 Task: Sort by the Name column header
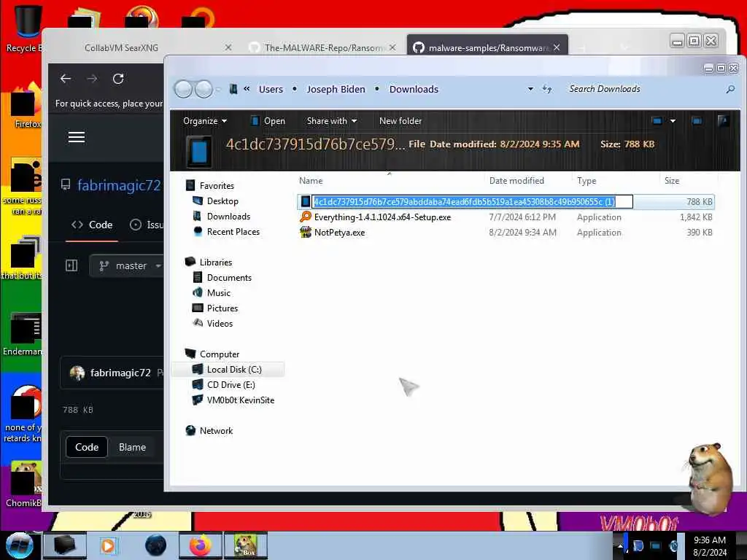click(x=311, y=181)
